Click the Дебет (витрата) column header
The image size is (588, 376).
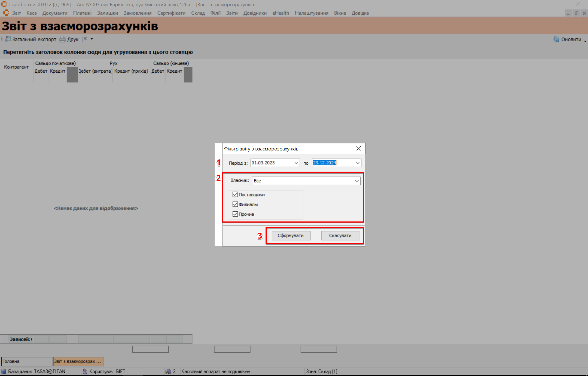coord(95,71)
